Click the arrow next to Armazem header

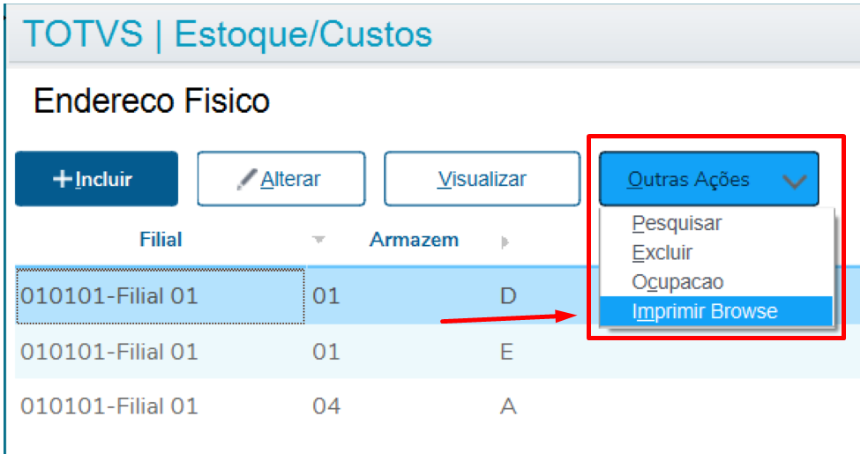tap(505, 242)
